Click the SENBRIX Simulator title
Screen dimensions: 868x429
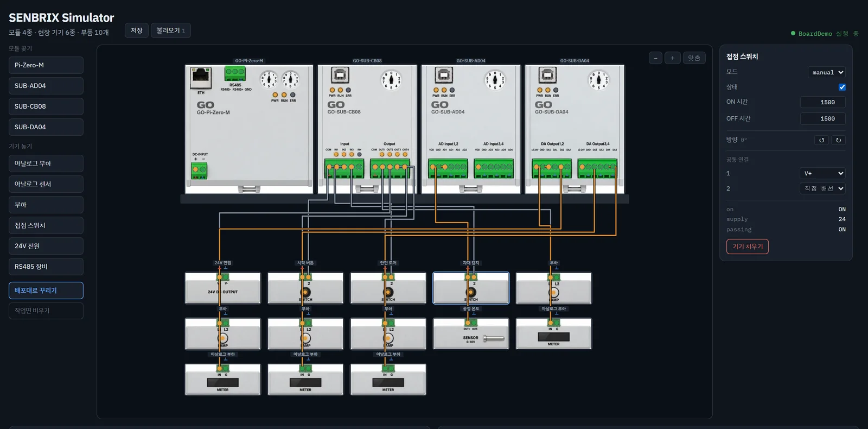61,17
